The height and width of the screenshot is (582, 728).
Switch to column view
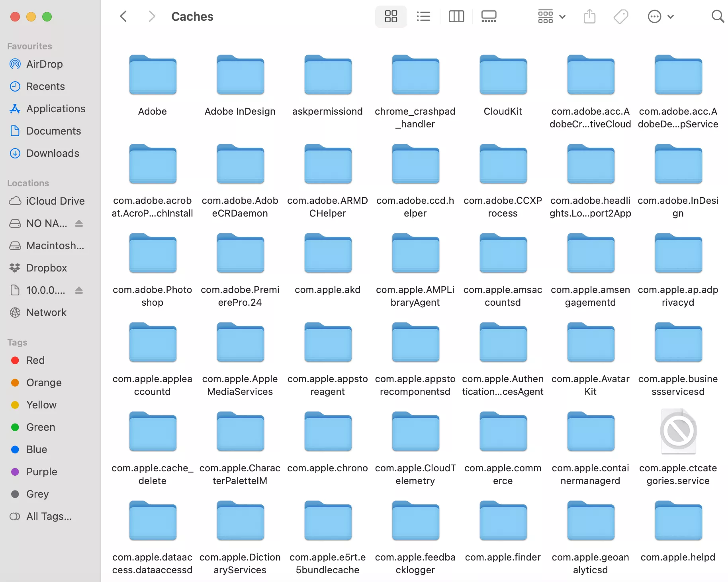coord(456,16)
